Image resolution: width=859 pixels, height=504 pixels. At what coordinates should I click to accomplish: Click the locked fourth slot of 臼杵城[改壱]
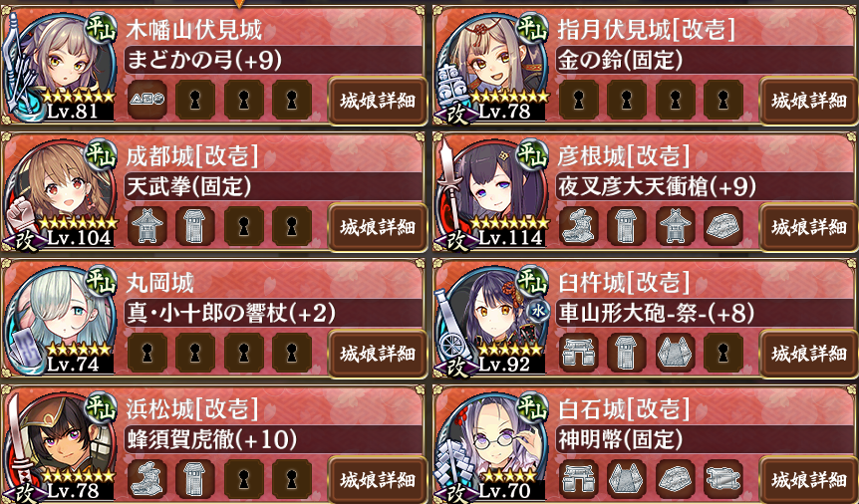point(723,353)
